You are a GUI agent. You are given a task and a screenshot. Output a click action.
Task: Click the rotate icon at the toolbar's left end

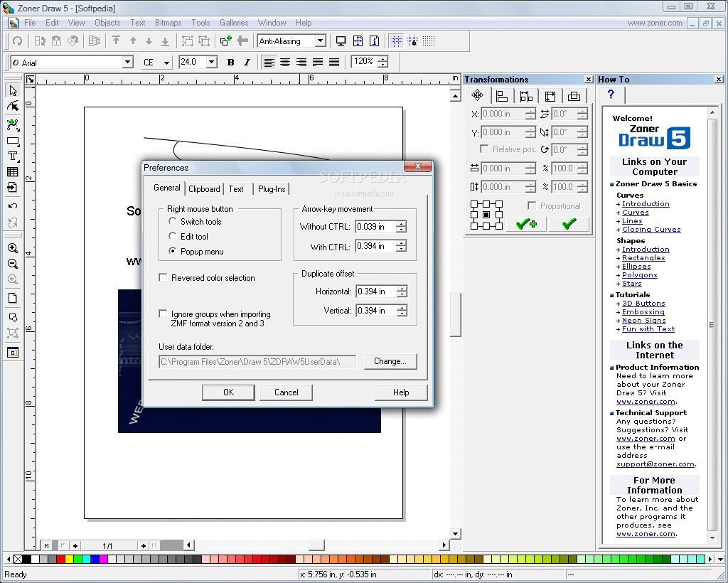pos(18,41)
